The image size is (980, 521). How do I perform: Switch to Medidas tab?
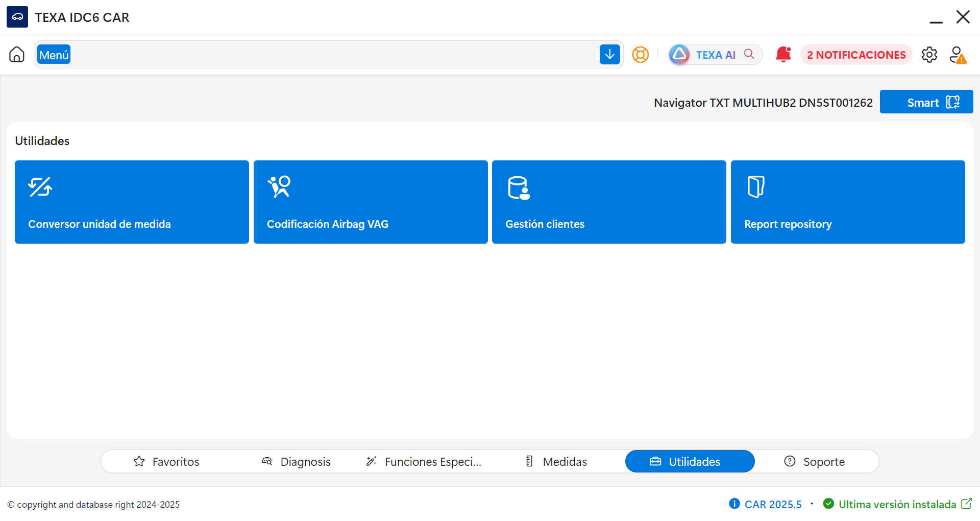[x=556, y=461]
